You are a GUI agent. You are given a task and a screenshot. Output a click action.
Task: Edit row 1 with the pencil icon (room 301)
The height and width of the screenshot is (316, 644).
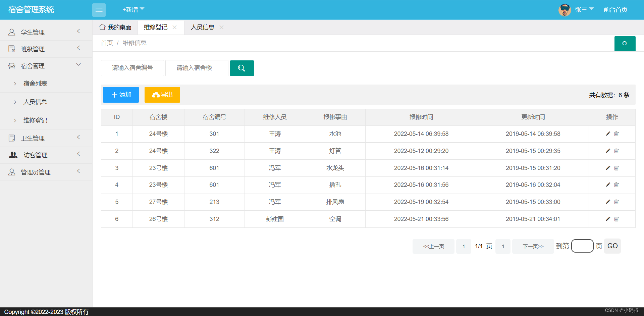coord(608,134)
